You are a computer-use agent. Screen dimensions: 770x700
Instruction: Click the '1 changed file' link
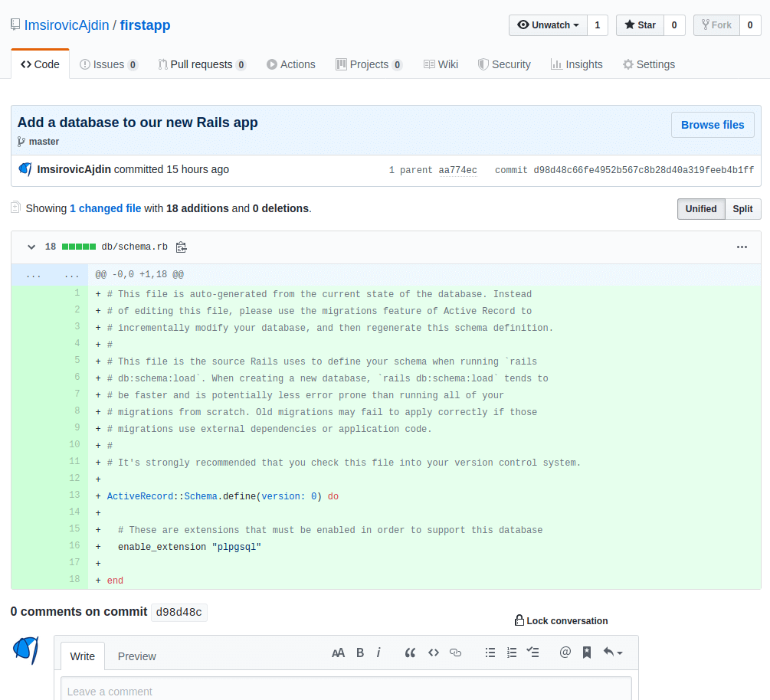105,208
